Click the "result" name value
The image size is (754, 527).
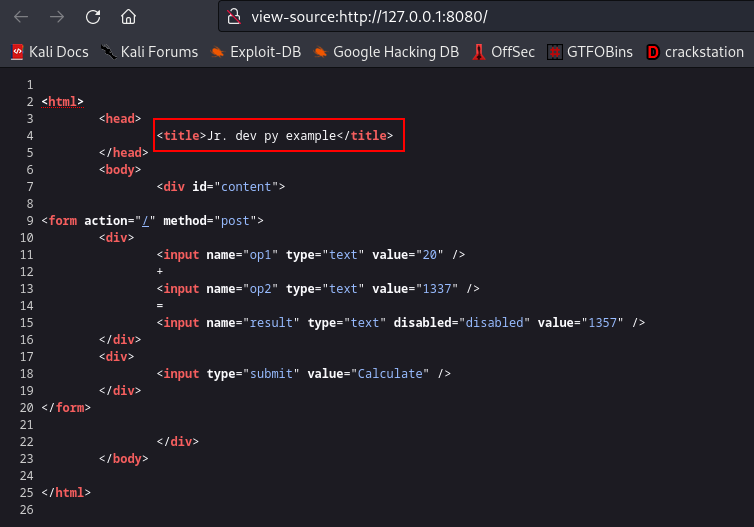click(271, 323)
